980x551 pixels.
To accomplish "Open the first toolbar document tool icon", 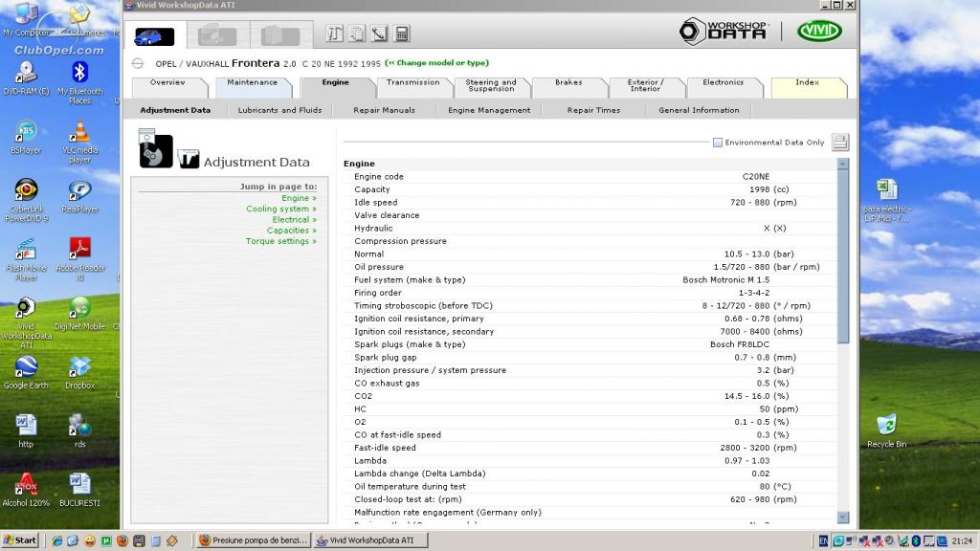I will (334, 33).
